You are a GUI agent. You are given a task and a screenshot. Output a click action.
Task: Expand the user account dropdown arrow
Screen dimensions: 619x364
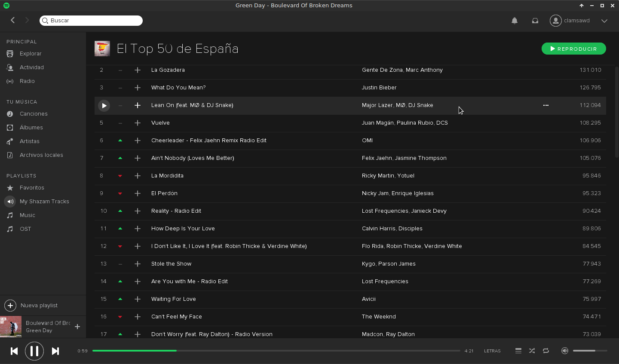(604, 21)
